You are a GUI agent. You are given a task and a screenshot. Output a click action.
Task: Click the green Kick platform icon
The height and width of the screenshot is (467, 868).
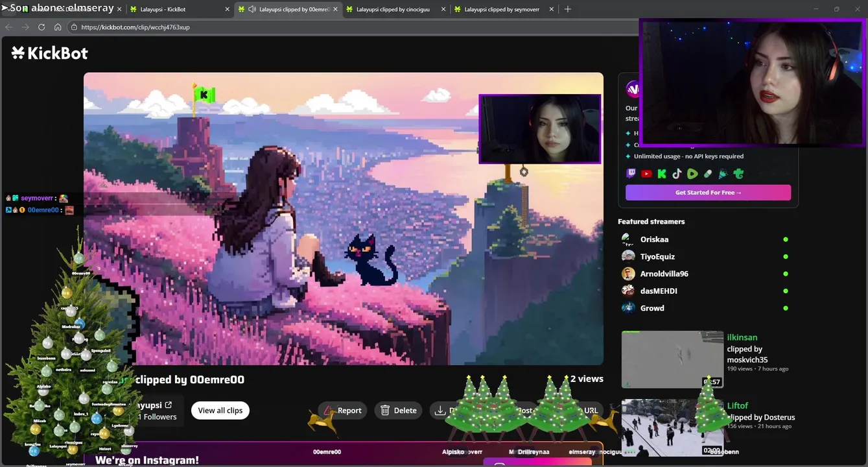[x=662, y=174]
